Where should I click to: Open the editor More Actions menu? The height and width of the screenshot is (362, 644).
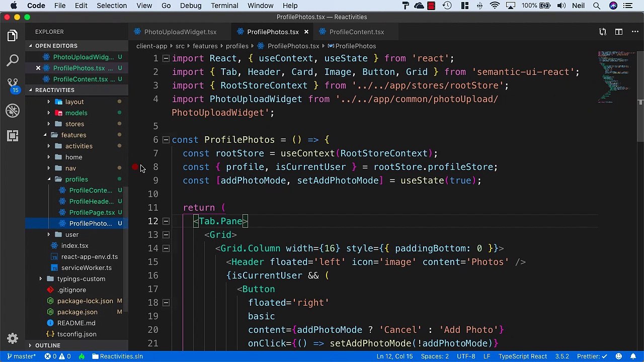634,32
